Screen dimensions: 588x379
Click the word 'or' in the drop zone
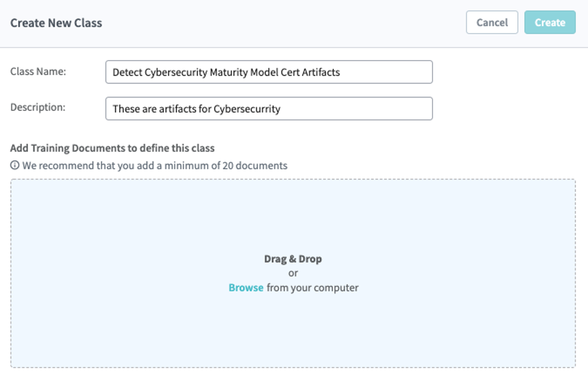coord(293,274)
